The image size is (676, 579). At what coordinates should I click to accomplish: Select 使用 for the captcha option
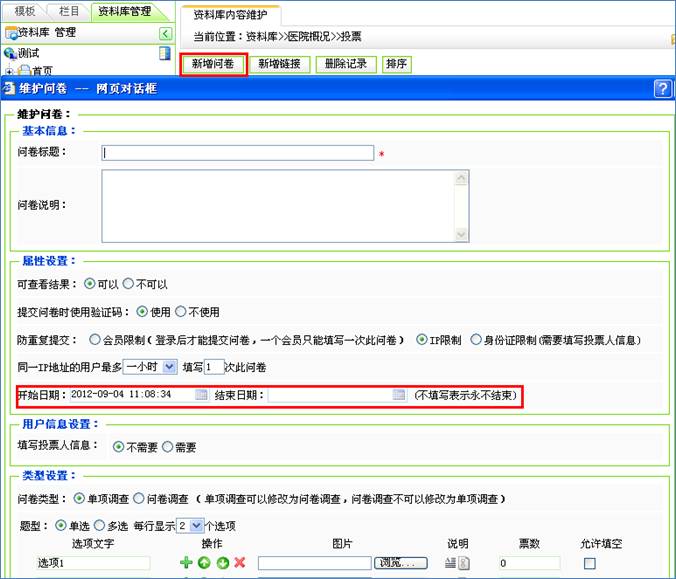[x=142, y=311]
